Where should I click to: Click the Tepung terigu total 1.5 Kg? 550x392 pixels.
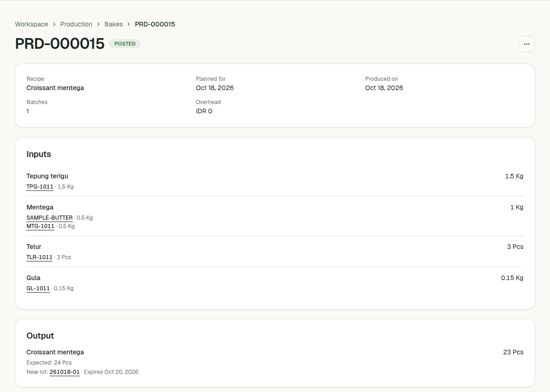pos(514,176)
